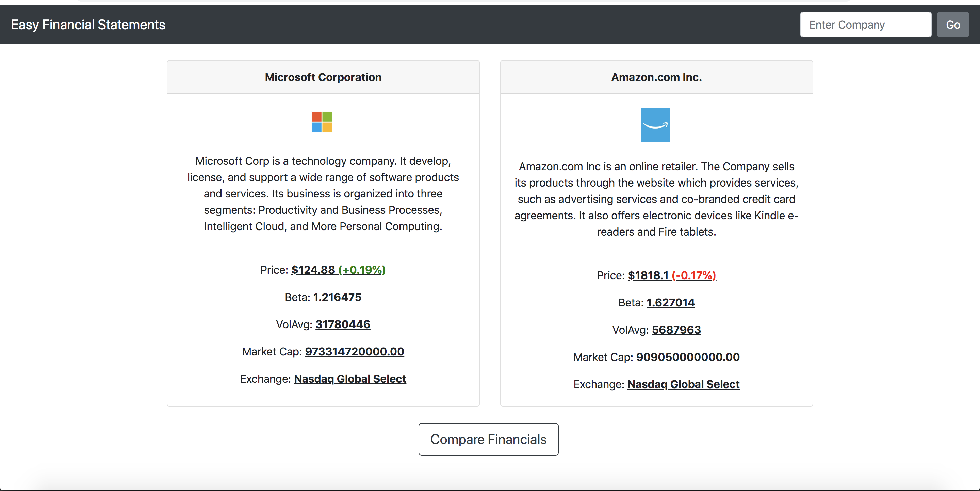Open Amazon's VolAvg figure 5687963
The image size is (980, 491).
(x=676, y=330)
